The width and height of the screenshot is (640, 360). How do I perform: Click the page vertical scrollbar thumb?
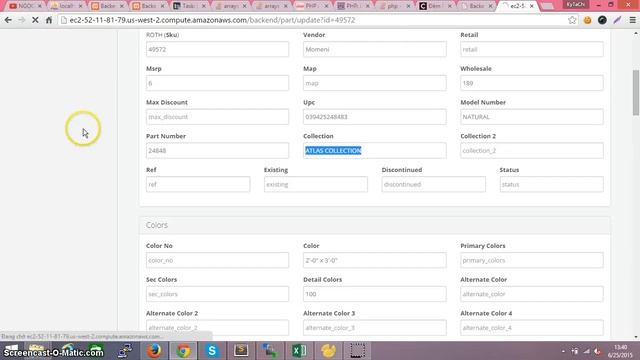[636, 93]
